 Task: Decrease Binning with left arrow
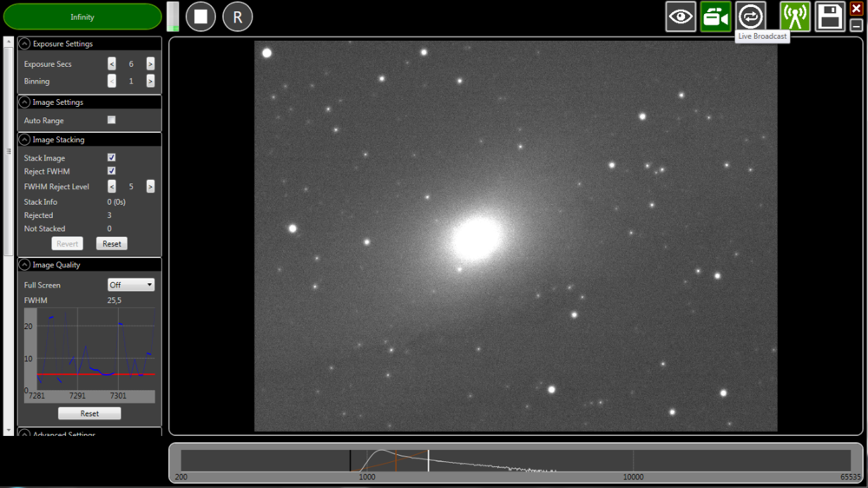[112, 82]
